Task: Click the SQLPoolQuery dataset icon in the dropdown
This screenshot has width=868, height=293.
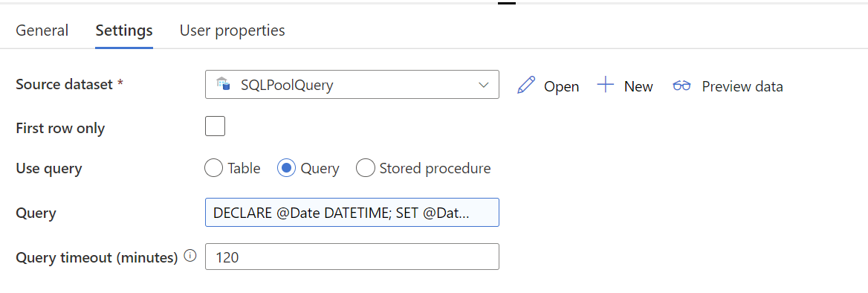Action: pos(223,85)
